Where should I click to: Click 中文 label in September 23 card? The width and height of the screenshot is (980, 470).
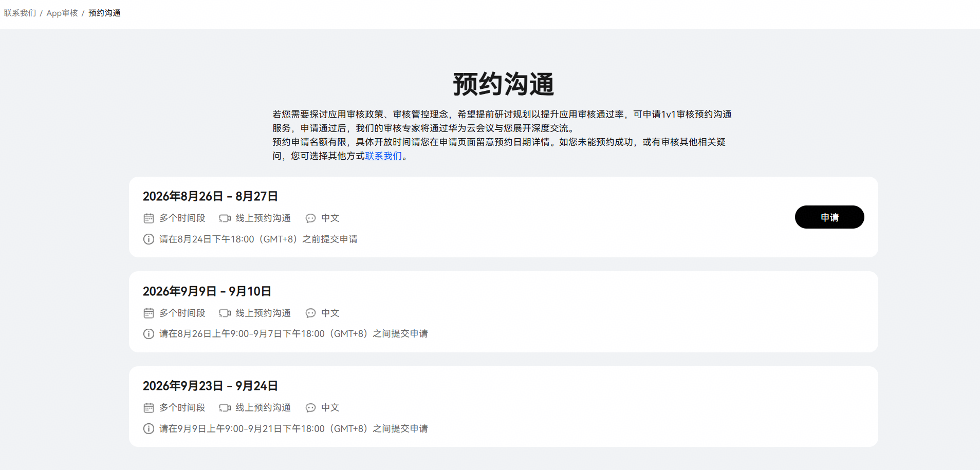330,408
